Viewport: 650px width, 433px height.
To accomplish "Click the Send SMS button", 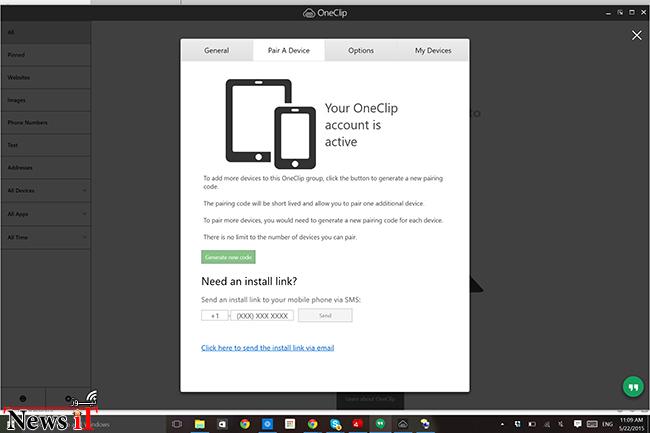I will (325, 316).
